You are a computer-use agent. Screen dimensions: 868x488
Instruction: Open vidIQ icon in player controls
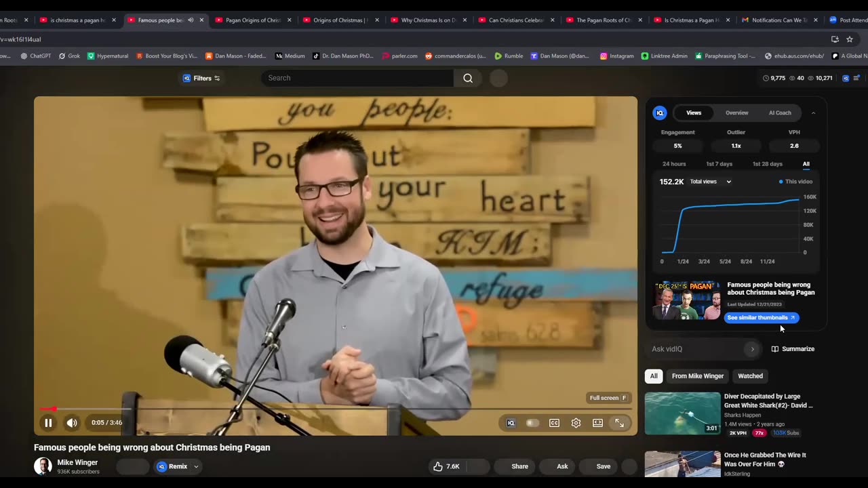pos(511,423)
